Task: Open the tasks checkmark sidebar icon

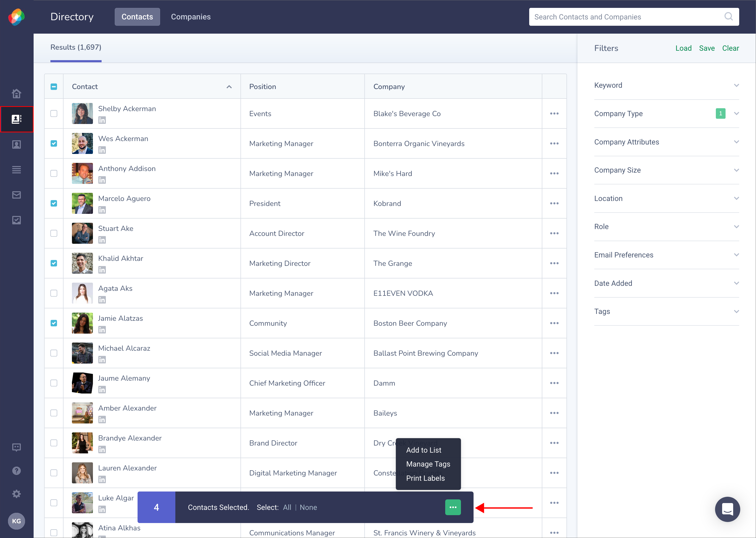Action: coord(17,220)
